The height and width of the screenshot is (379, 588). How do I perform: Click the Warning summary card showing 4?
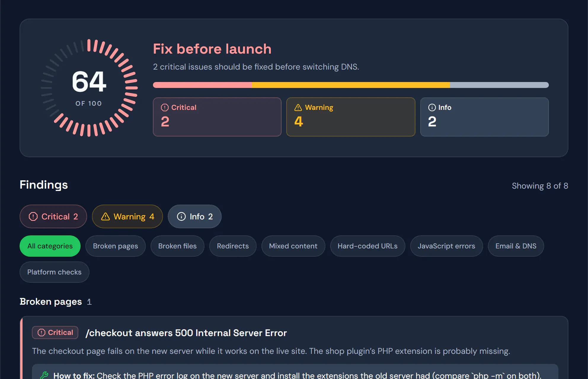(351, 117)
